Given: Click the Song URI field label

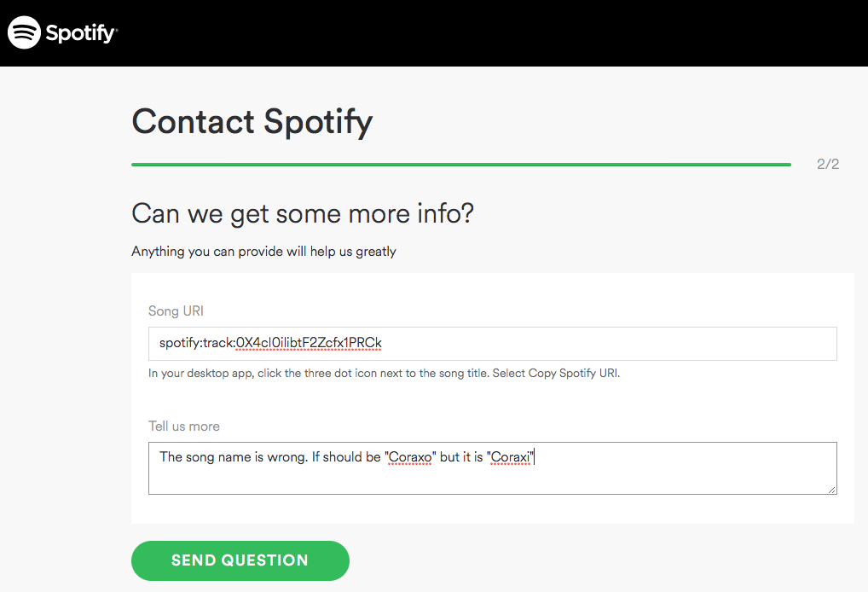Looking at the screenshot, I should point(176,311).
